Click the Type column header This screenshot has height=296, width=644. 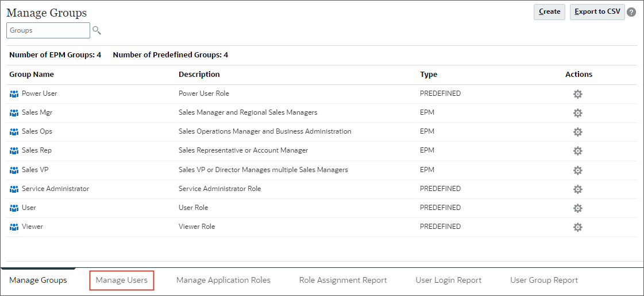tap(429, 75)
